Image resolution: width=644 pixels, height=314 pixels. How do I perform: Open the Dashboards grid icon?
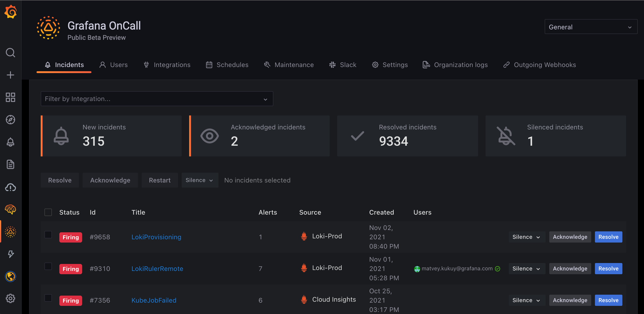click(x=10, y=97)
